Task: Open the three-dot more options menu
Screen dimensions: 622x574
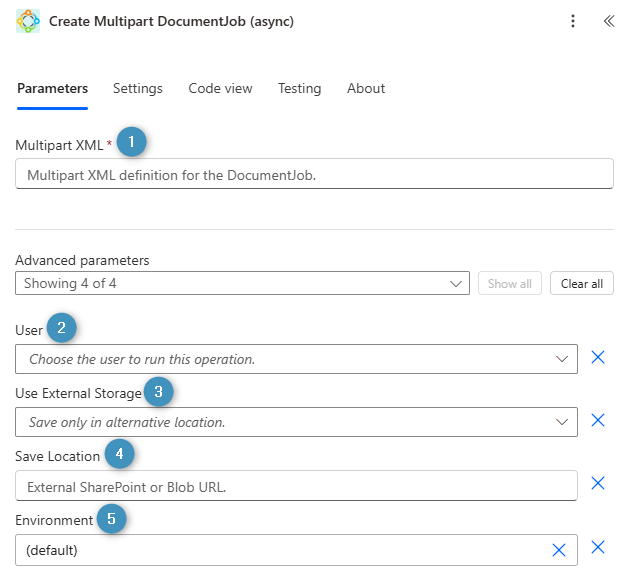Action: 573,21
